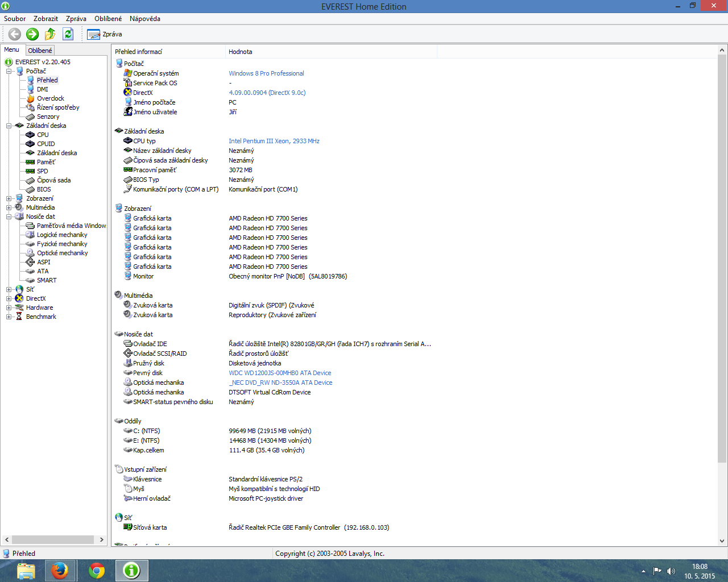This screenshot has width=728, height=582.
Task: Select the SMART tree item
Action: coord(47,280)
